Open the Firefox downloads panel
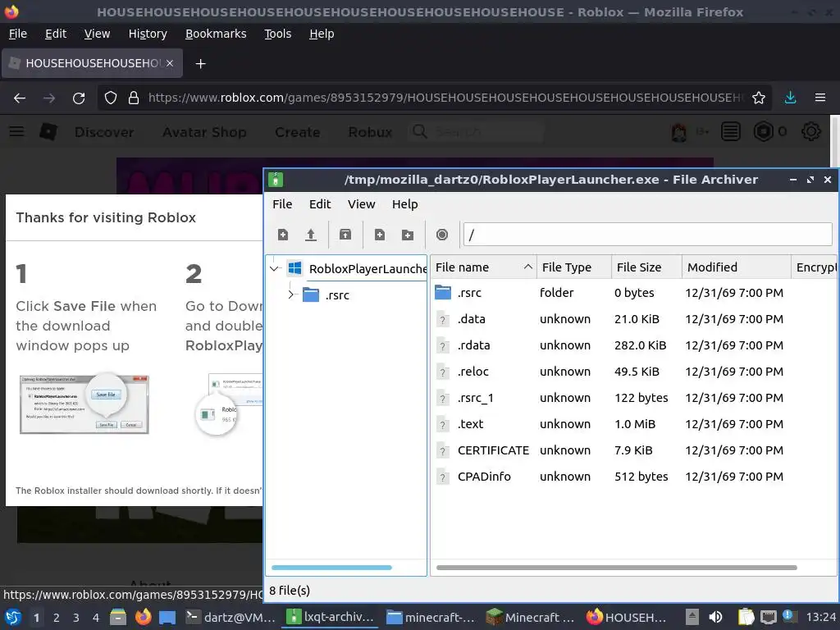Viewport: 840px width, 630px height. click(790, 98)
